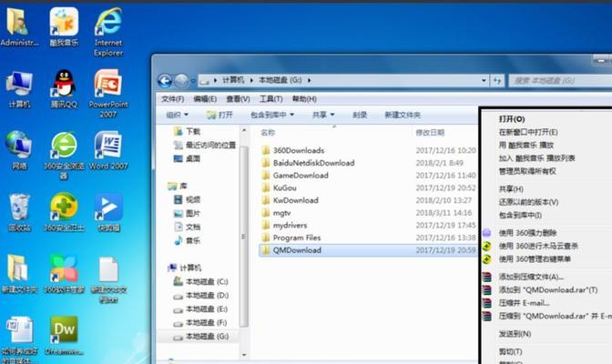The height and width of the screenshot is (364, 612).
Task: Click the Explorer forward navigation arrow
Action: (x=181, y=81)
